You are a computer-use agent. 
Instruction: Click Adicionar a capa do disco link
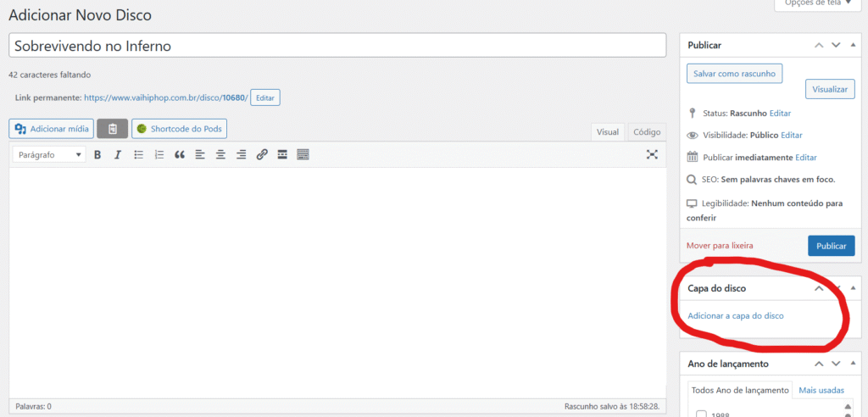[x=736, y=316]
